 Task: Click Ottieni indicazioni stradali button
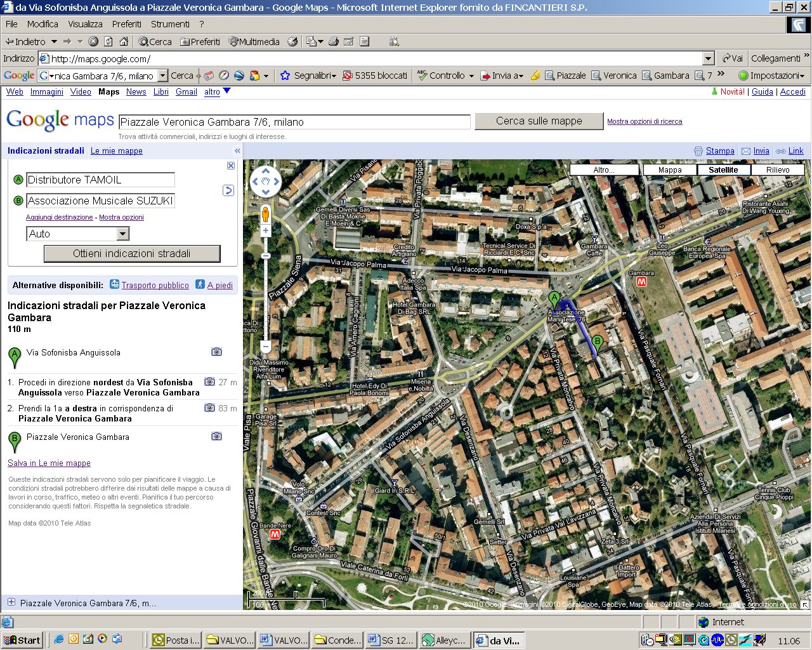pyautogui.click(x=132, y=253)
